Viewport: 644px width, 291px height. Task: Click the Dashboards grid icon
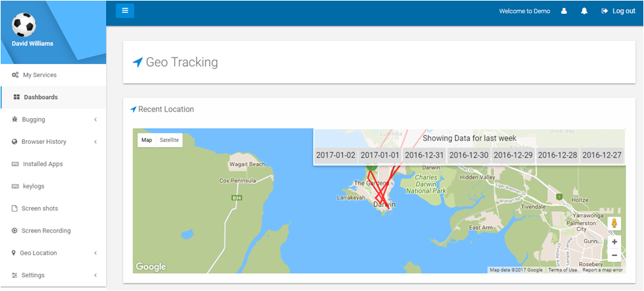coord(16,98)
